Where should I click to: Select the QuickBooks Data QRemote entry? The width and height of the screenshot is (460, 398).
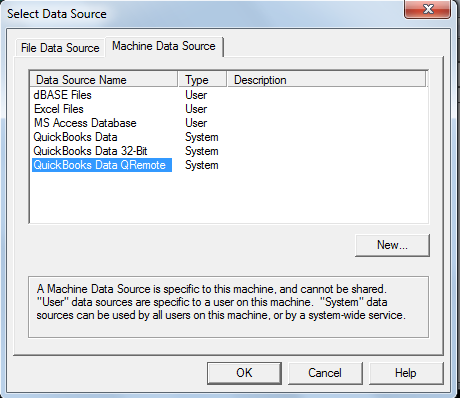(102, 165)
